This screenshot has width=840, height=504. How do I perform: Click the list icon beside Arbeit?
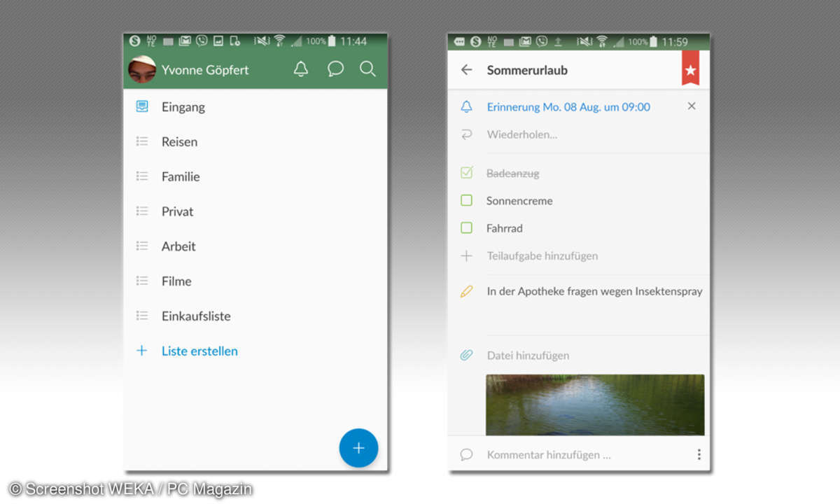click(x=142, y=246)
